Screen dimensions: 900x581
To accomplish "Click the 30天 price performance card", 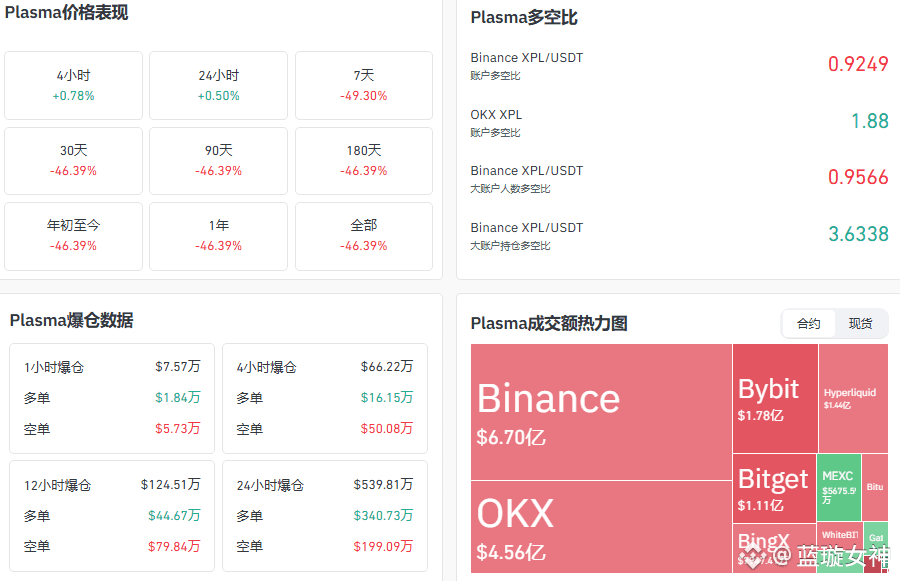I will [x=74, y=160].
